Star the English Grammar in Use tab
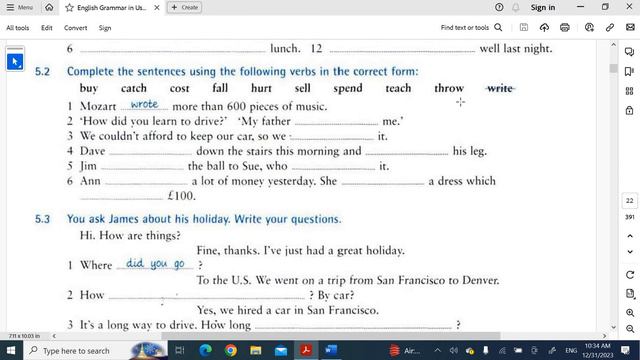This screenshot has width=640, height=360. [x=69, y=7]
